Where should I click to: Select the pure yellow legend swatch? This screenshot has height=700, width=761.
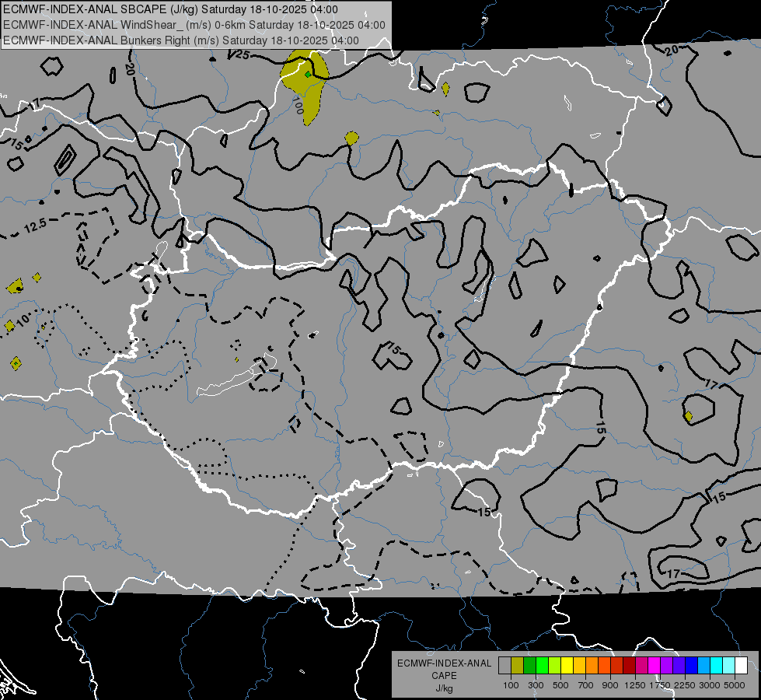tap(567, 665)
